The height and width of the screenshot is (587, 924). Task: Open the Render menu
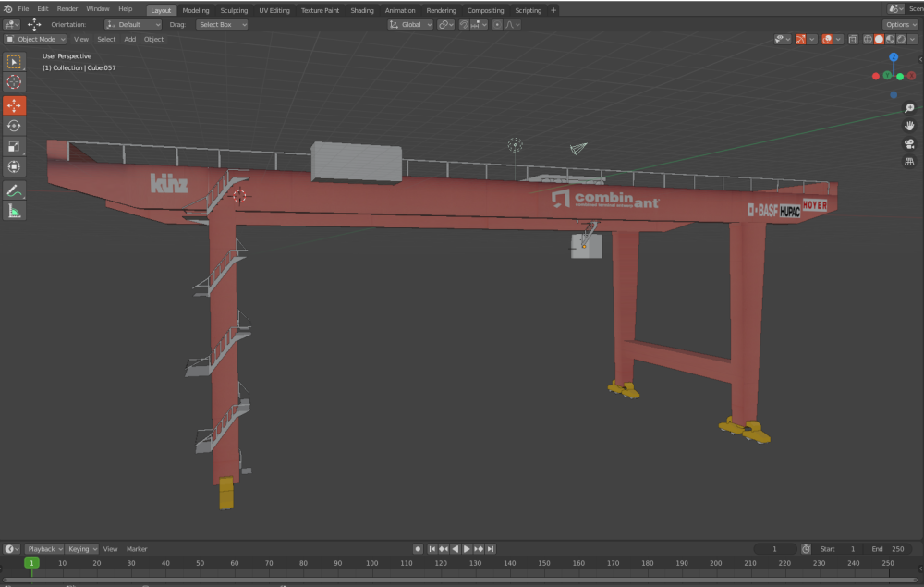(x=67, y=9)
